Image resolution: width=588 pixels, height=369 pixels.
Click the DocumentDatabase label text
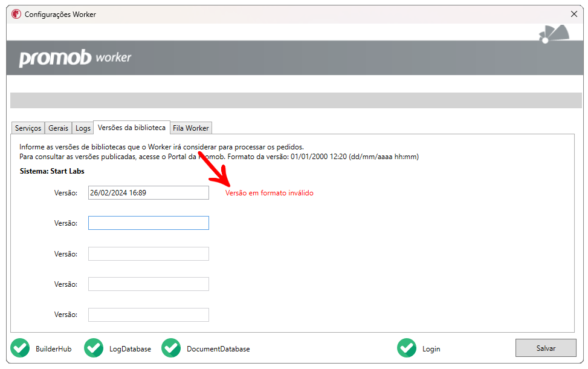click(x=218, y=348)
